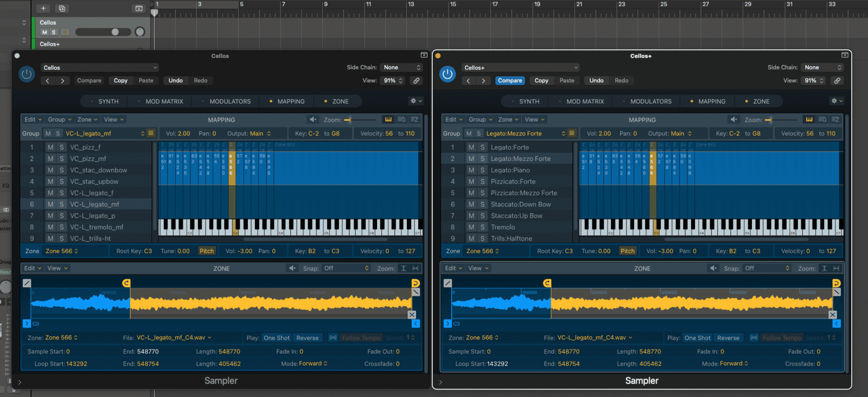868x397 pixels.
Task: Click the Reverse button in the left Zone pane
Action: tap(307, 338)
